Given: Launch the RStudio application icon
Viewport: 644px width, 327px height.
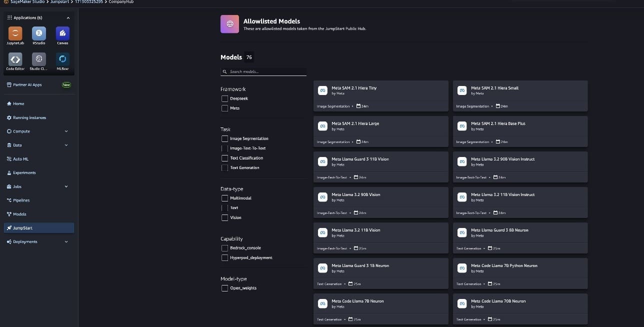Looking at the screenshot, I should (x=38, y=34).
